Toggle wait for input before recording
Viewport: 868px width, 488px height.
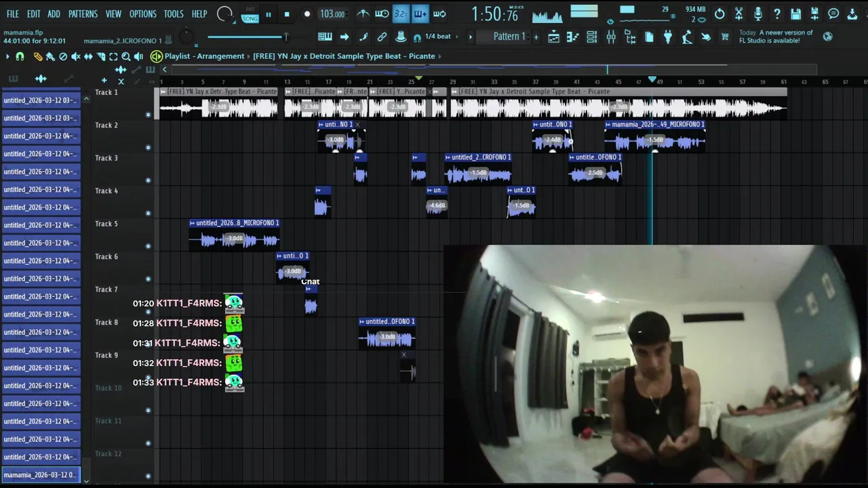click(381, 14)
